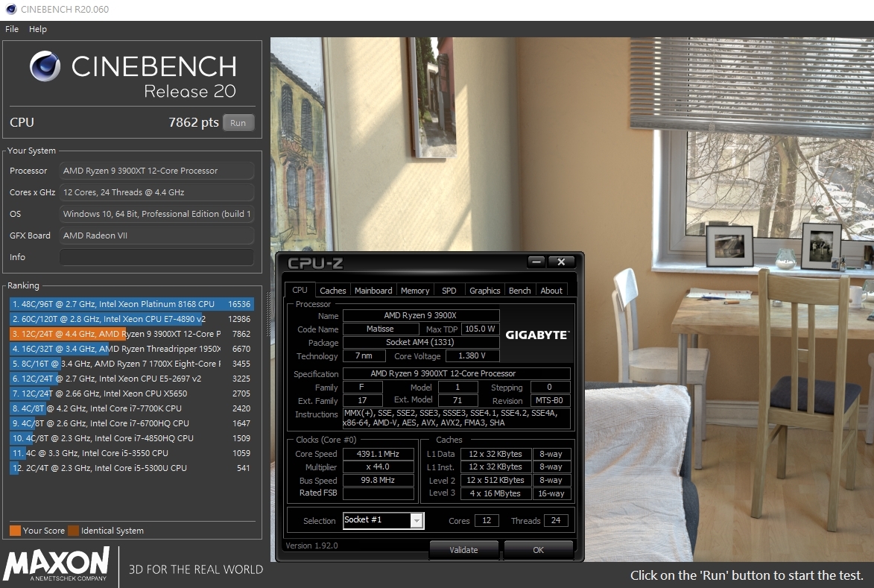Click the GIGABYTE logo in CPU-Z
This screenshot has width=874, height=588.
(x=537, y=335)
